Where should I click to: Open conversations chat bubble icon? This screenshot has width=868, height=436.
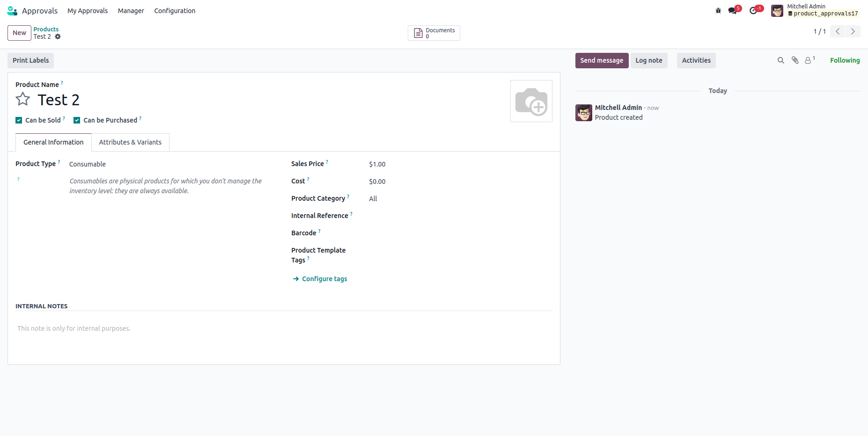(x=733, y=10)
